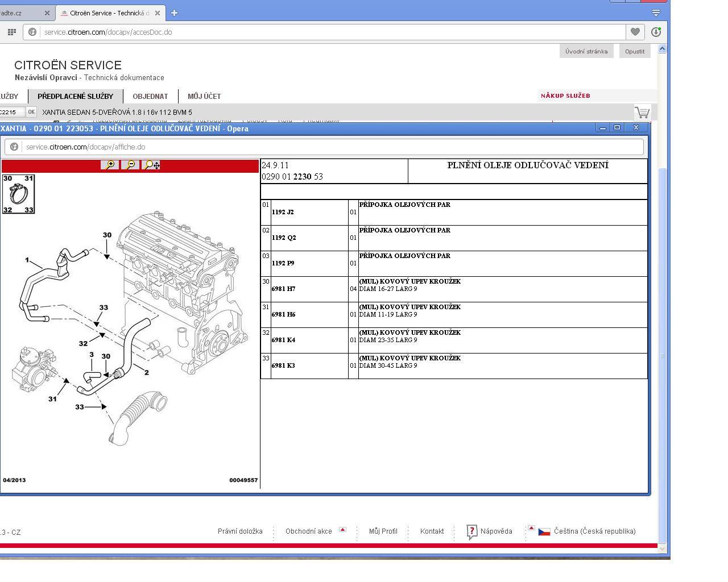This screenshot has width=728, height=582.
Task: Open the OBJEDNAT menu tab
Action: click(x=150, y=96)
